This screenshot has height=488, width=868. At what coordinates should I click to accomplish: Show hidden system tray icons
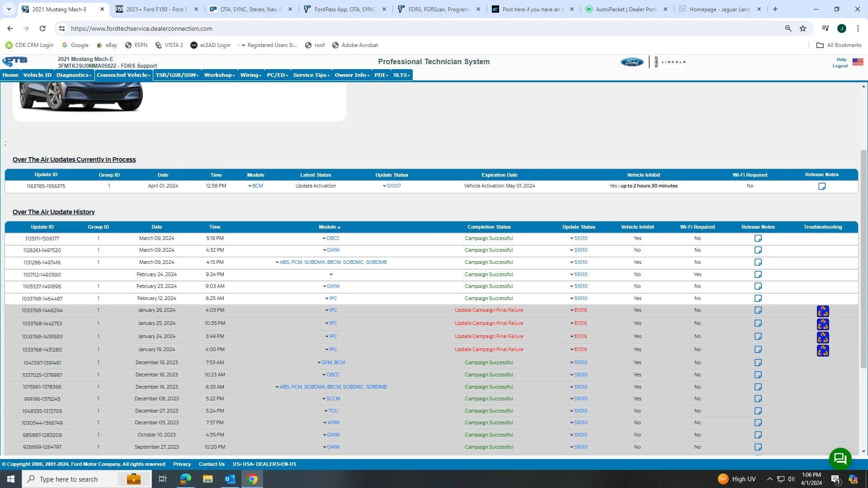coord(769,479)
